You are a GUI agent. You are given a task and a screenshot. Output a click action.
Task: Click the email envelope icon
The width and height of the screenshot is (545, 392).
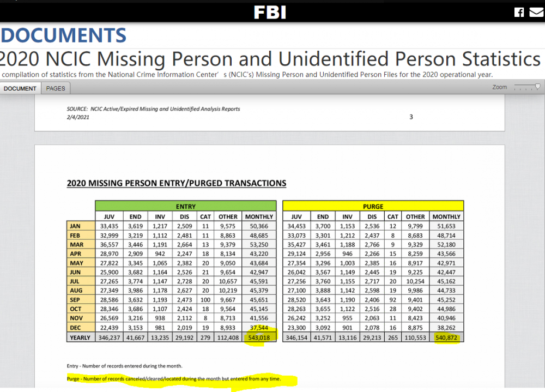(536, 12)
